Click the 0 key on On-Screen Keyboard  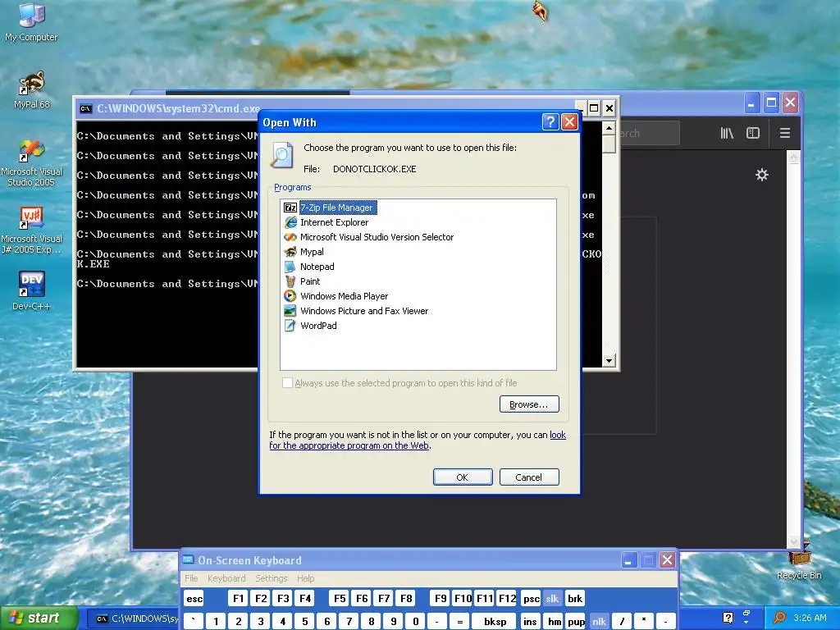[416, 622]
